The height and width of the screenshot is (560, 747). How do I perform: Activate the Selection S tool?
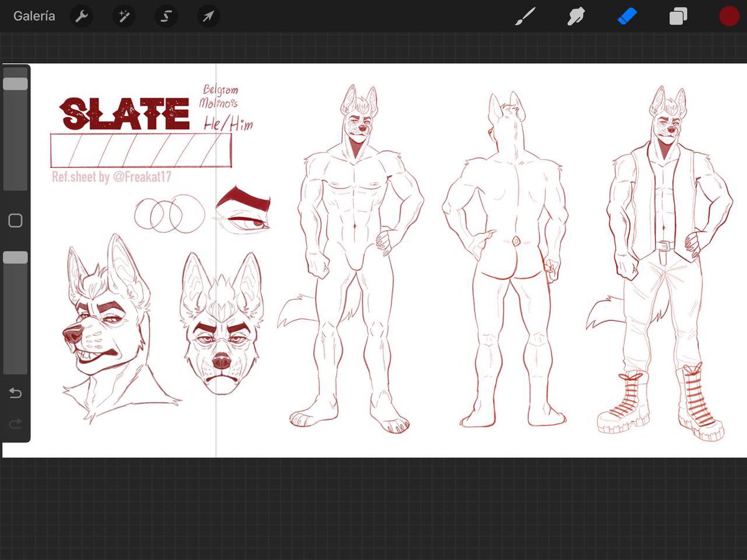tap(166, 17)
